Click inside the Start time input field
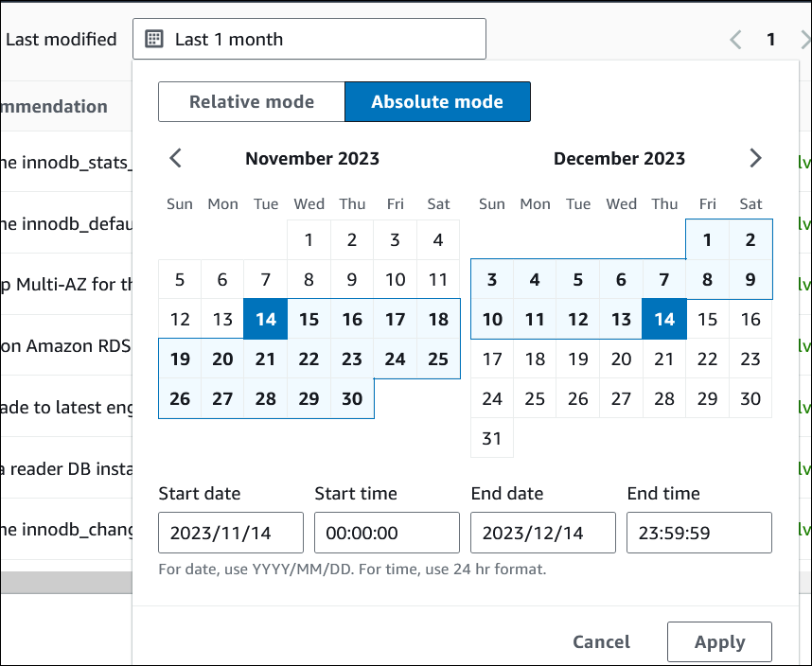The image size is (812, 666). pos(386,533)
